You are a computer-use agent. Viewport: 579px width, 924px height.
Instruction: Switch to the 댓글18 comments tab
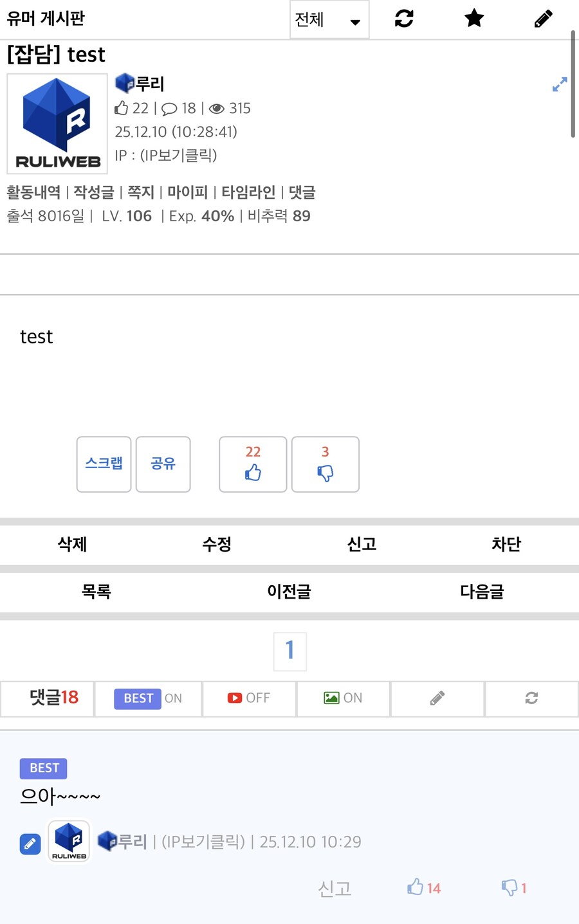point(47,698)
